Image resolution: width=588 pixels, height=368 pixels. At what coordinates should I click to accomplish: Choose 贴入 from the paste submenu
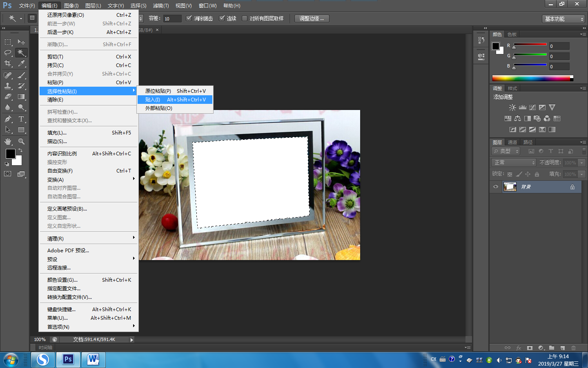tap(175, 100)
